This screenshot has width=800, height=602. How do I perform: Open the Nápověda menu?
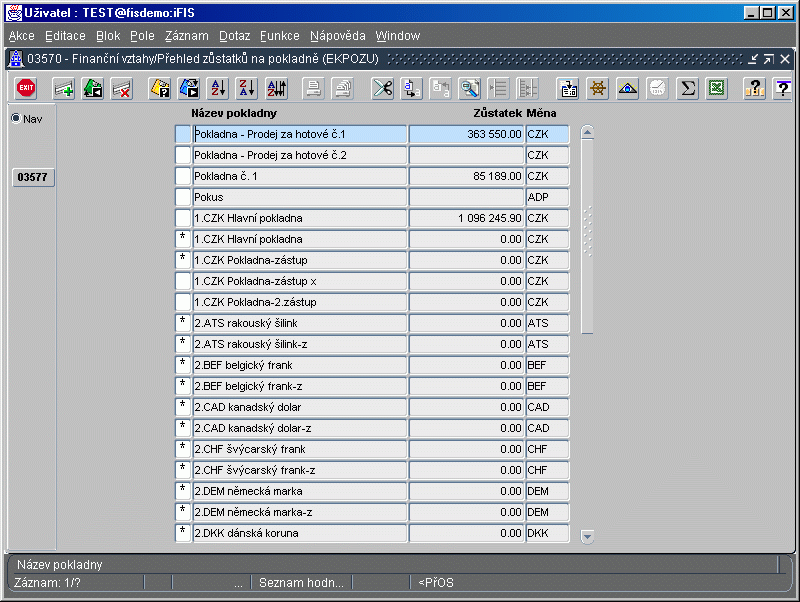pos(338,36)
